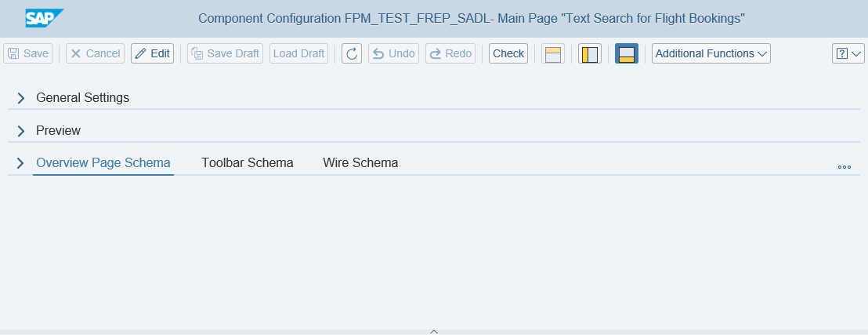Image resolution: width=868 pixels, height=335 pixels.
Task: Open the three-dot overflow menu for tabs
Action: [844, 166]
